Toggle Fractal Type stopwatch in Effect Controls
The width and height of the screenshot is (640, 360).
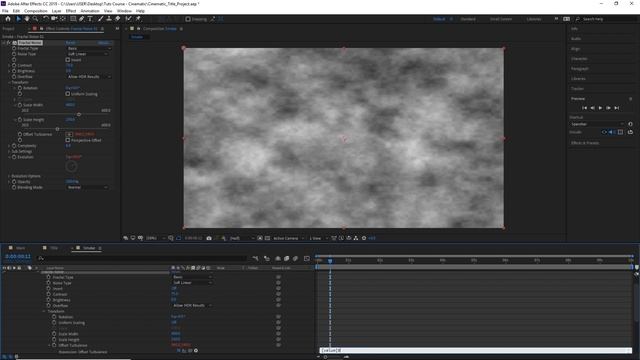coord(14,49)
